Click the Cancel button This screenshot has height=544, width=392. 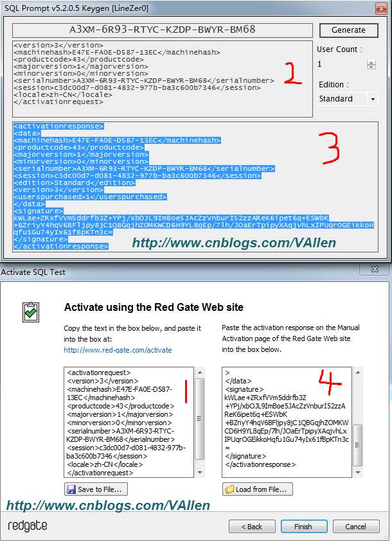point(356,526)
